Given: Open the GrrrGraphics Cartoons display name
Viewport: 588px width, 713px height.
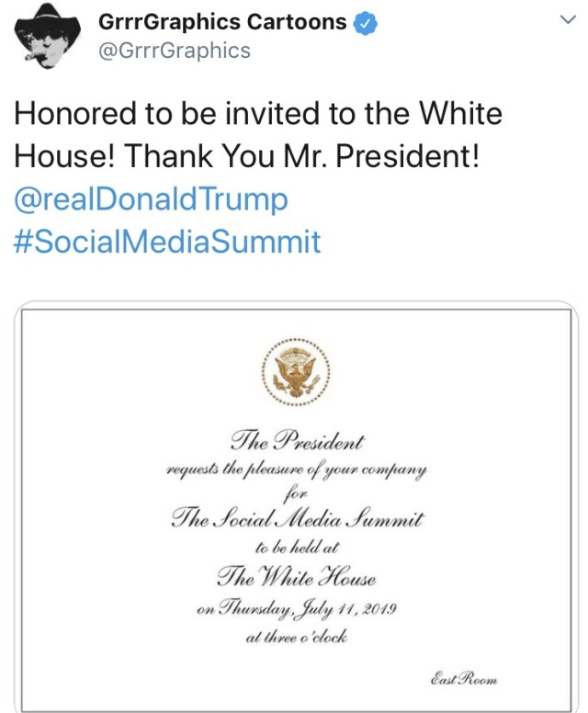Looking at the screenshot, I should [x=224, y=22].
